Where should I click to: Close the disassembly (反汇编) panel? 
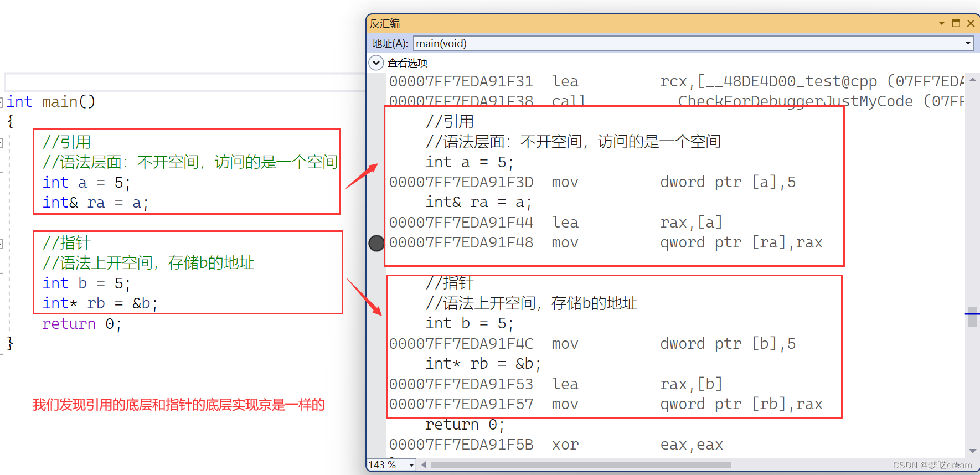coord(971,23)
